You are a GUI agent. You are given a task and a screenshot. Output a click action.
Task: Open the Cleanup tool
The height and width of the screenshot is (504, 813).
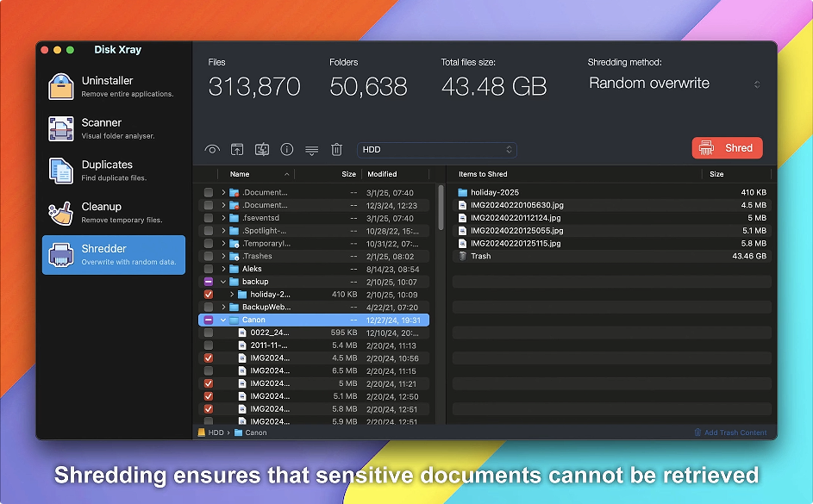point(114,213)
